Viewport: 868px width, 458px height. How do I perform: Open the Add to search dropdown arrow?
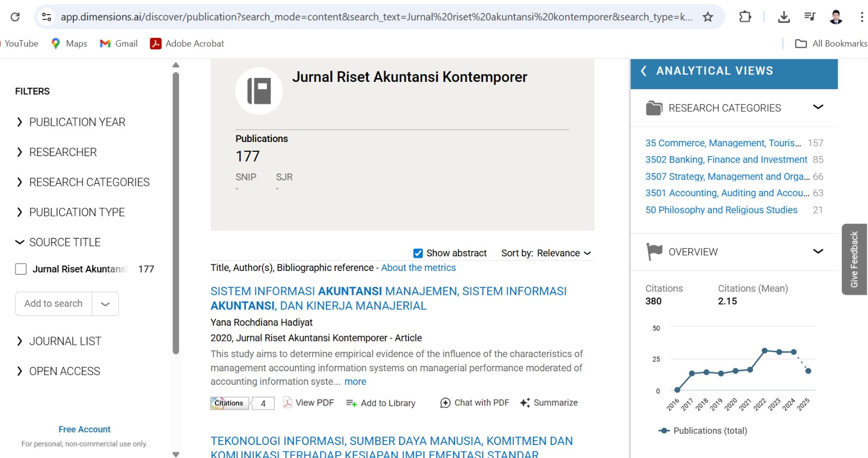105,304
